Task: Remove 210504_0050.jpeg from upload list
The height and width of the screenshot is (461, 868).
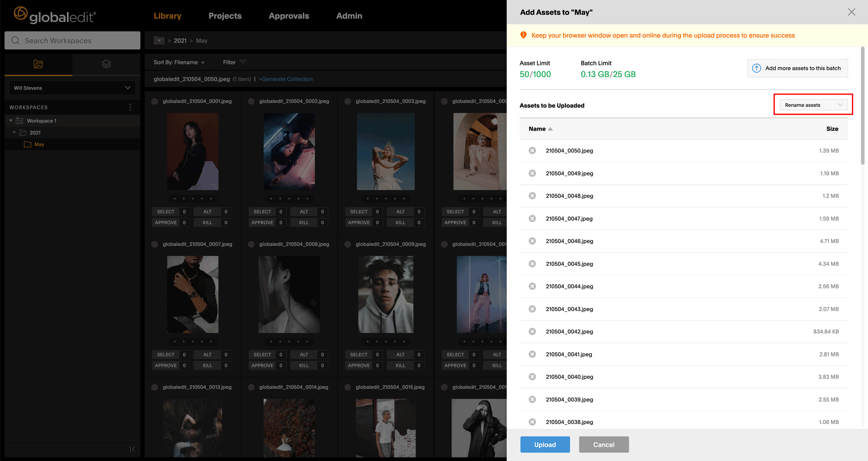Action: click(532, 150)
